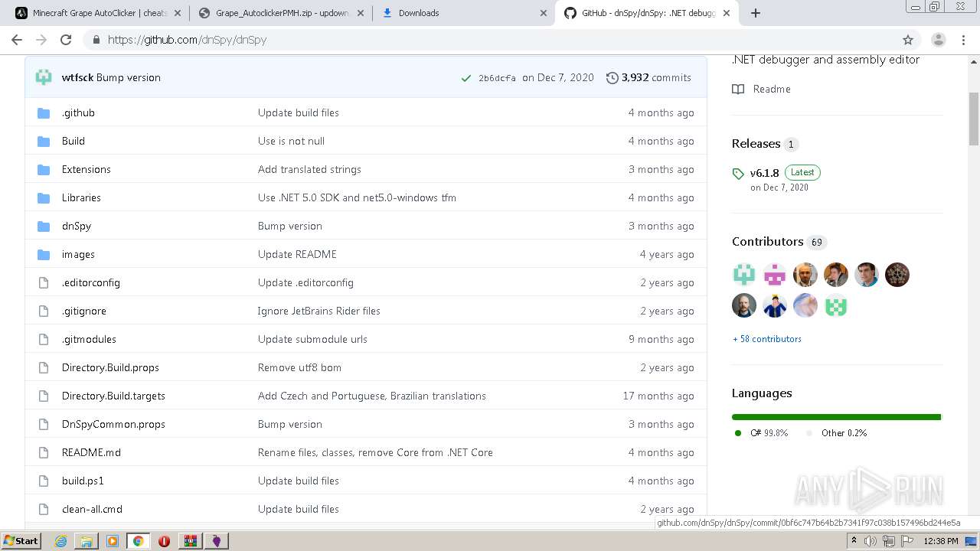Bookmark this page with the star icon
980x551 pixels.
[x=908, y=40]
